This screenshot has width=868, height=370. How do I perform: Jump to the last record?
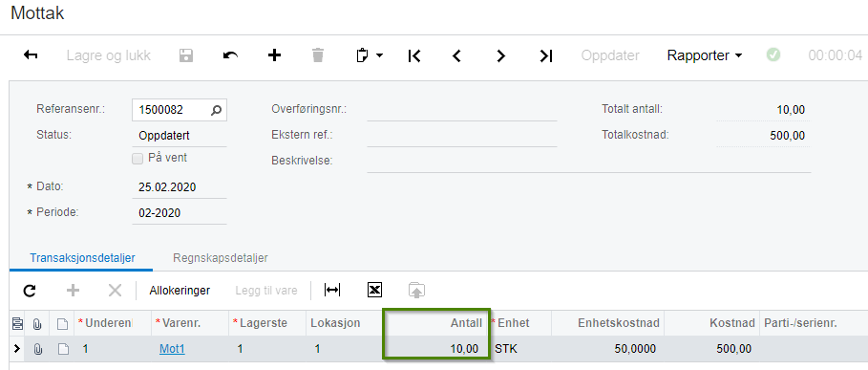click(x=546, y=56)
